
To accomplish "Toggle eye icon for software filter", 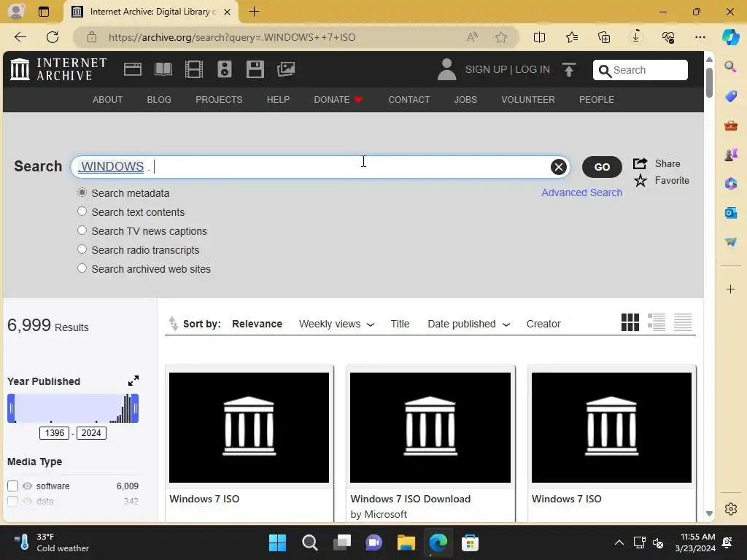I will (x=27, y=486).
